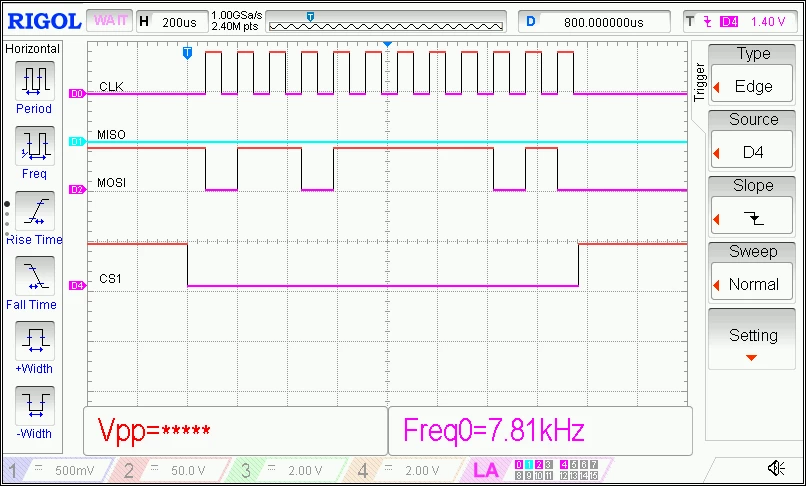Click the Horizontal menu header
The image size is (806, 486).
(32, 49)
